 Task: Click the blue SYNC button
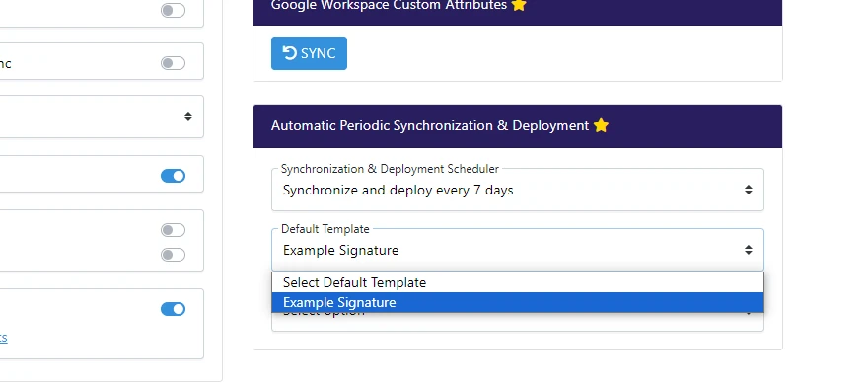[x=309, y=53]
